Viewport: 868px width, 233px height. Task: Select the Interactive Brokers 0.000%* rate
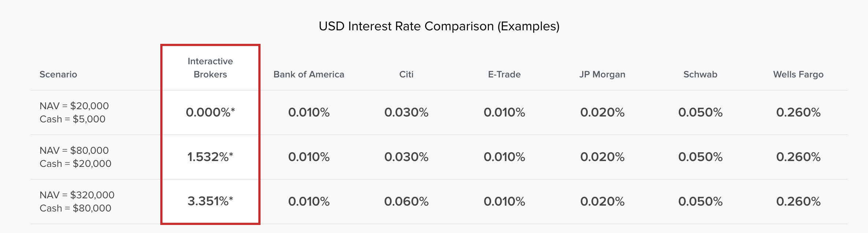pos(210,112)
